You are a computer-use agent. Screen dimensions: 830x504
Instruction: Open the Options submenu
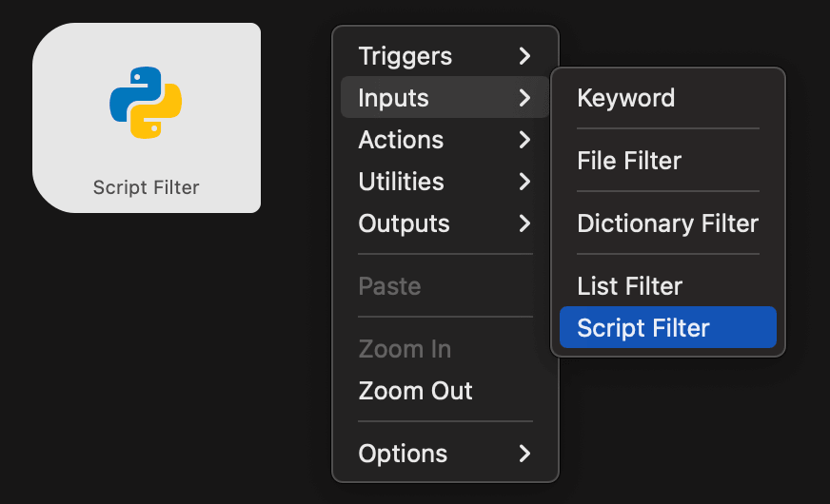point(445,454)
